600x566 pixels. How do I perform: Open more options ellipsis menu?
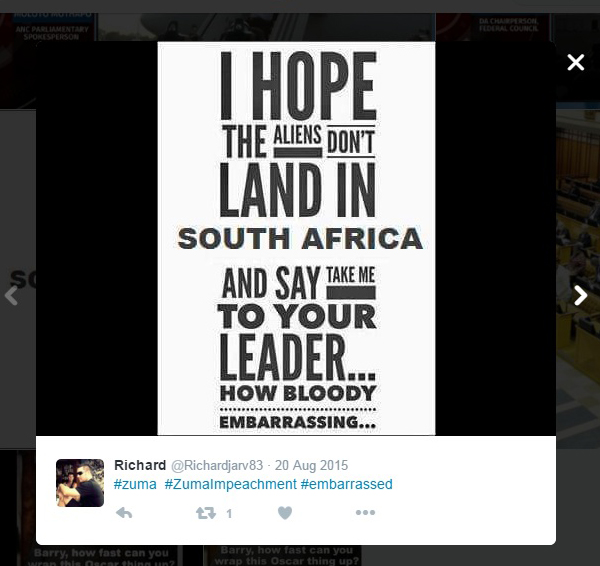365,512
